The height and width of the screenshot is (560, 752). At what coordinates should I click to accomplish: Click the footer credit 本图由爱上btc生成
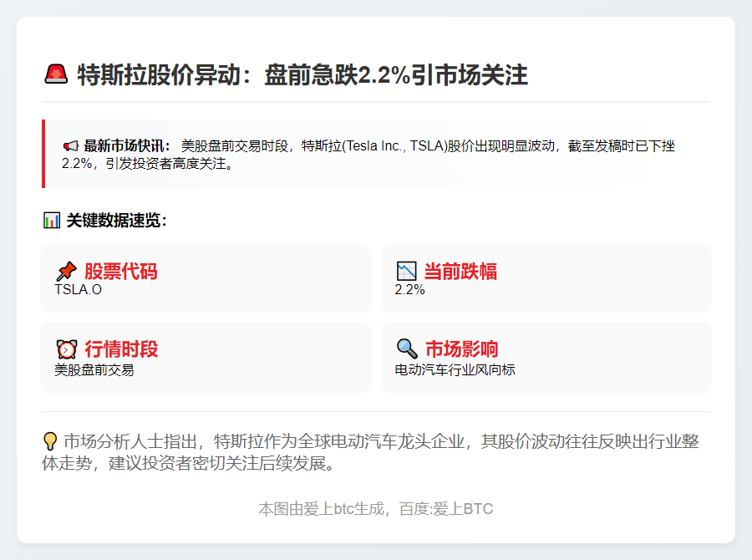[375, 509]
